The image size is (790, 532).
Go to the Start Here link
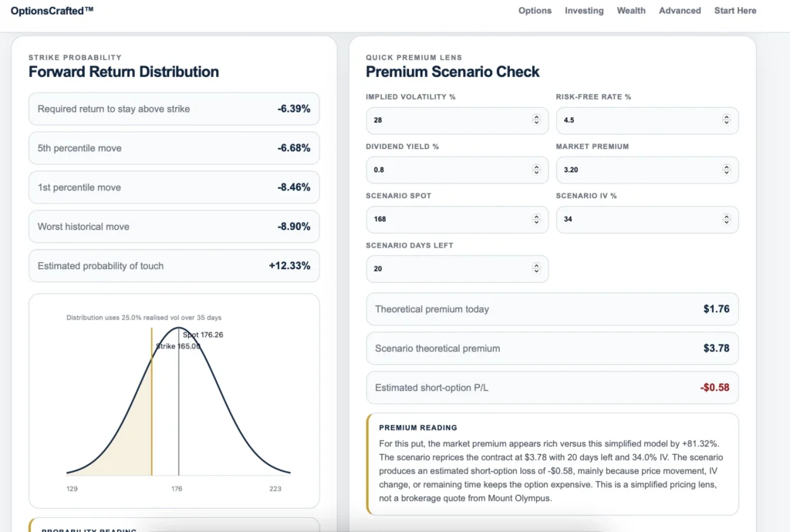735,11
